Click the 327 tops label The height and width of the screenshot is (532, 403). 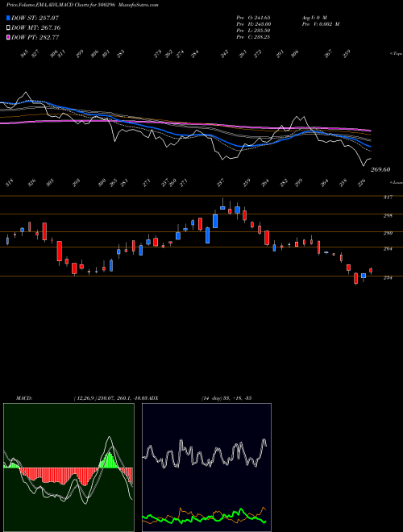(x=35, y=54)
